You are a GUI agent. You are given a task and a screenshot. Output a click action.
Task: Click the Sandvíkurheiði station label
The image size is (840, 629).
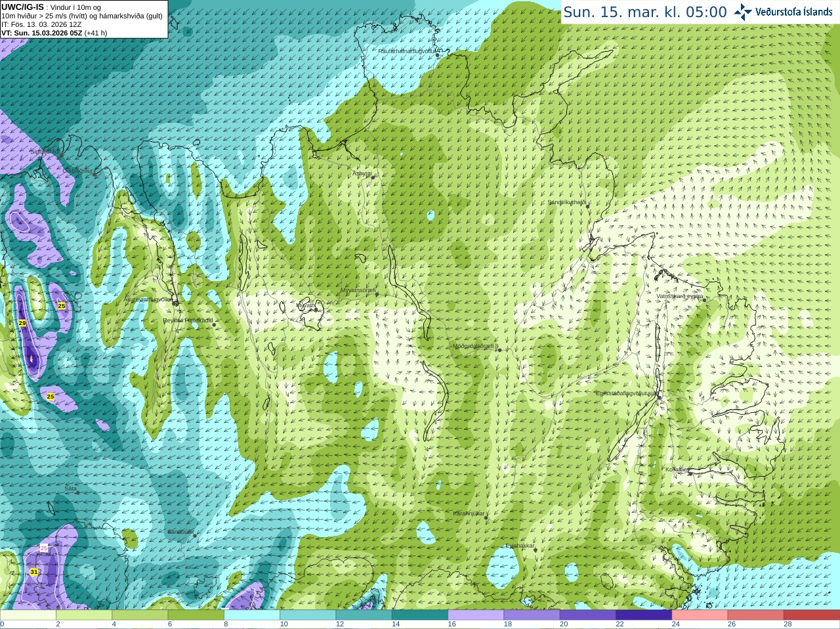coord(566,202)
